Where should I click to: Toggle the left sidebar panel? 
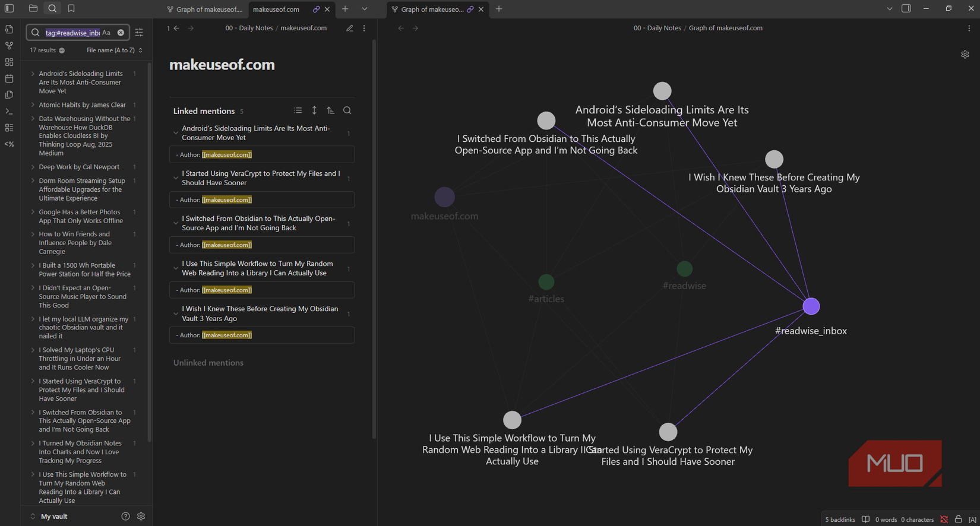click(x=10, y=8)
